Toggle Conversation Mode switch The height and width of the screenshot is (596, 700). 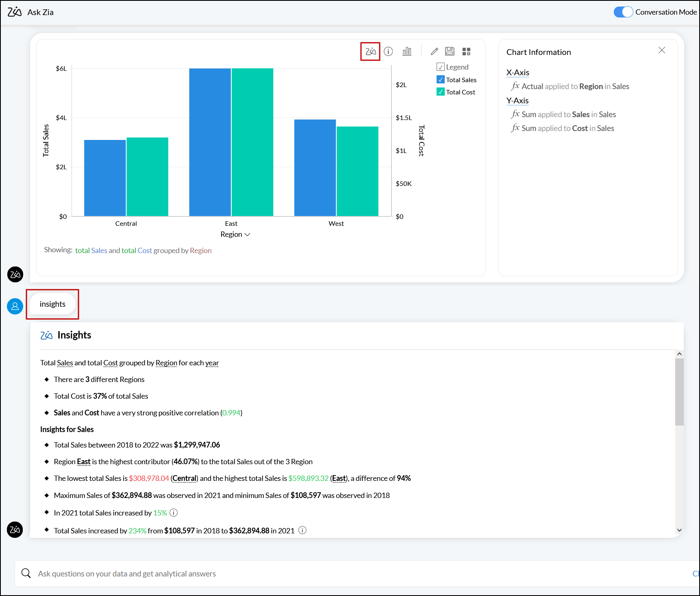(623, 12)
